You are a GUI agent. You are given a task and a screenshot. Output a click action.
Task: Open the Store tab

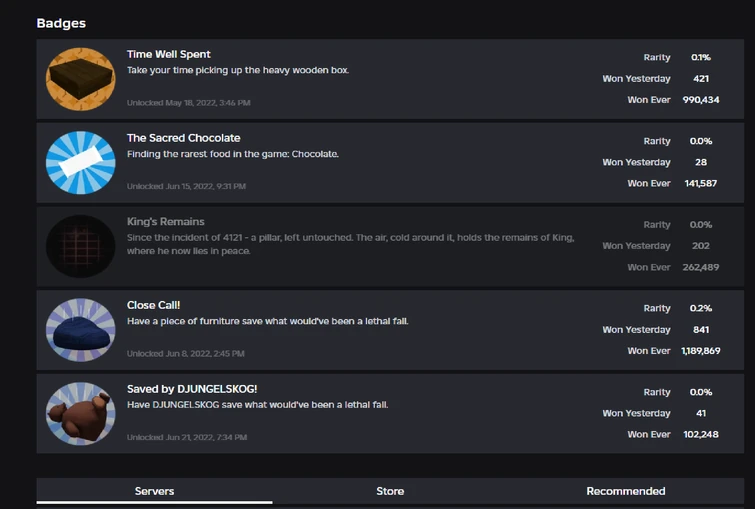point(390,491)
